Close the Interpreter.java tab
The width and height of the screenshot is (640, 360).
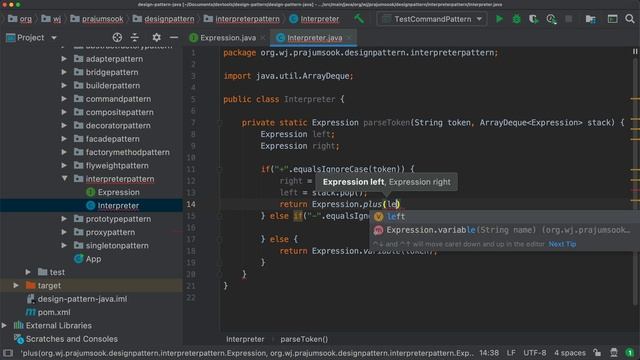click(349, 38)
